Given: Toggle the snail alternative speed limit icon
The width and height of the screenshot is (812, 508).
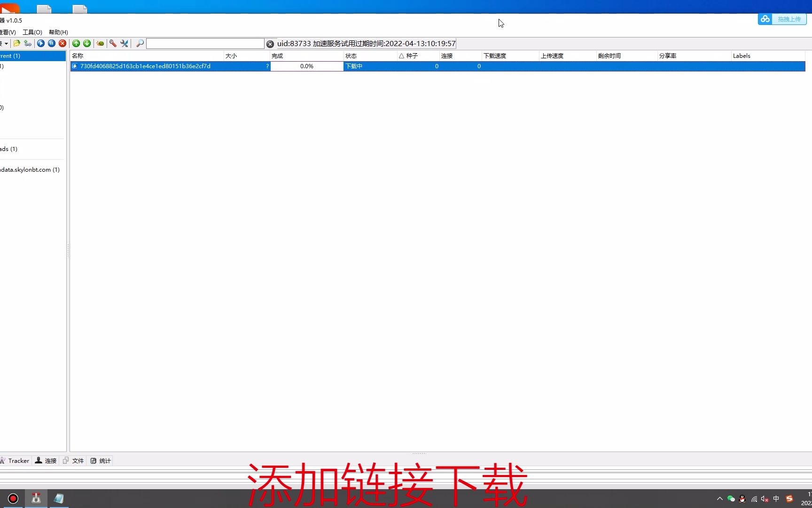Looking at the screenshot, I should click(100, 43).
